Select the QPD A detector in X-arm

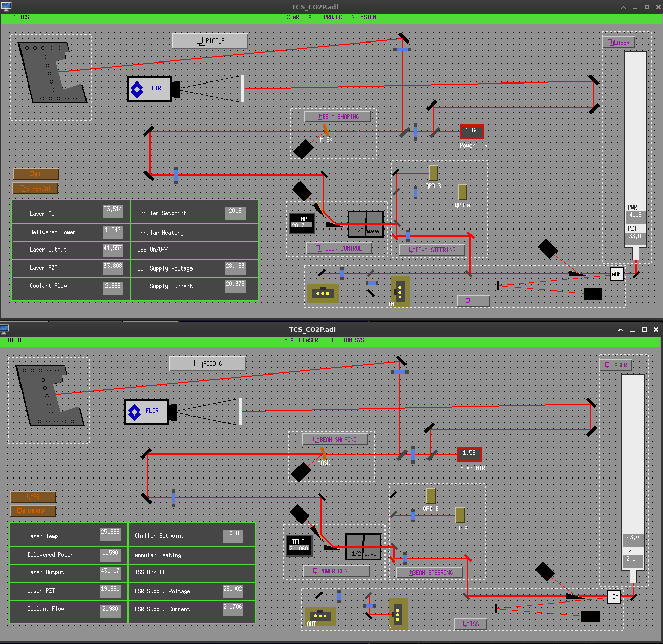[462, 193]
